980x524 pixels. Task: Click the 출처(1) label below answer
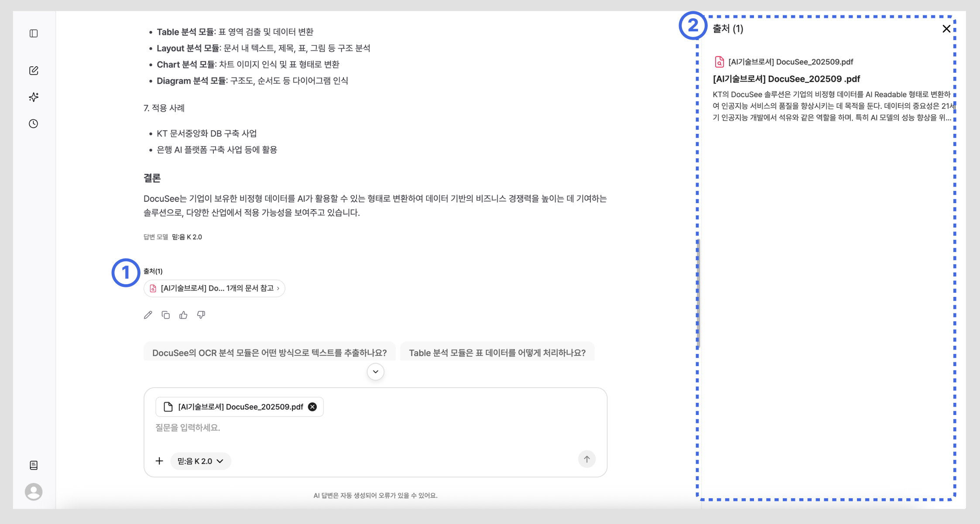[153, 271]
